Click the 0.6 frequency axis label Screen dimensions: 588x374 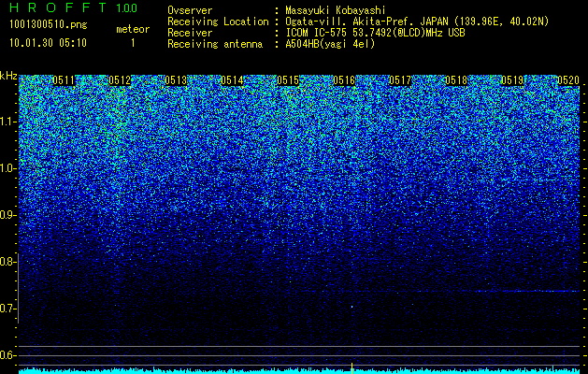coord(7,355)
